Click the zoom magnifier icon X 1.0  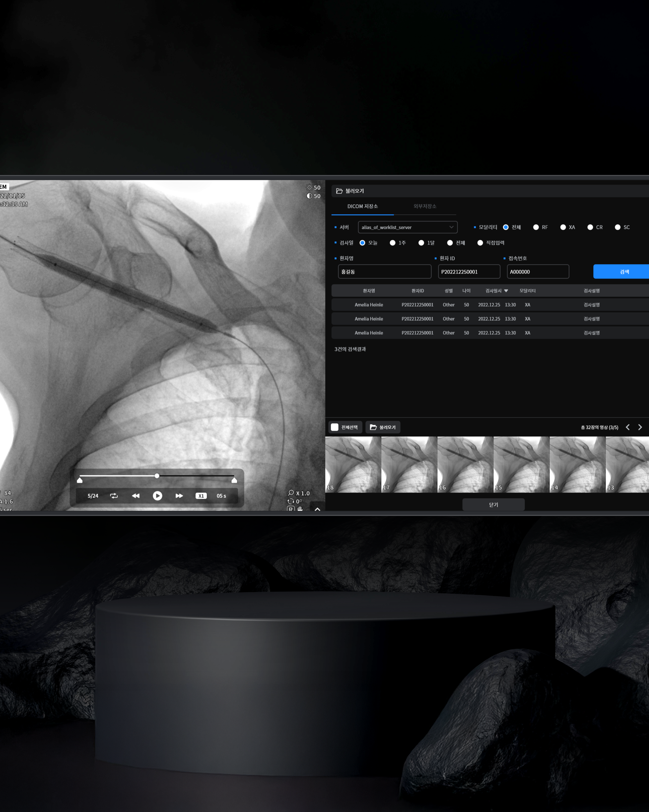pyautogui.click(x=291, y=493)
